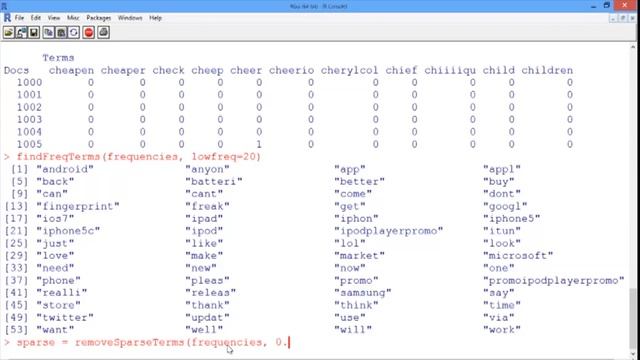Click the Copy toolbar icon
Screen dimensions: 640x360
tap(49, 33)
